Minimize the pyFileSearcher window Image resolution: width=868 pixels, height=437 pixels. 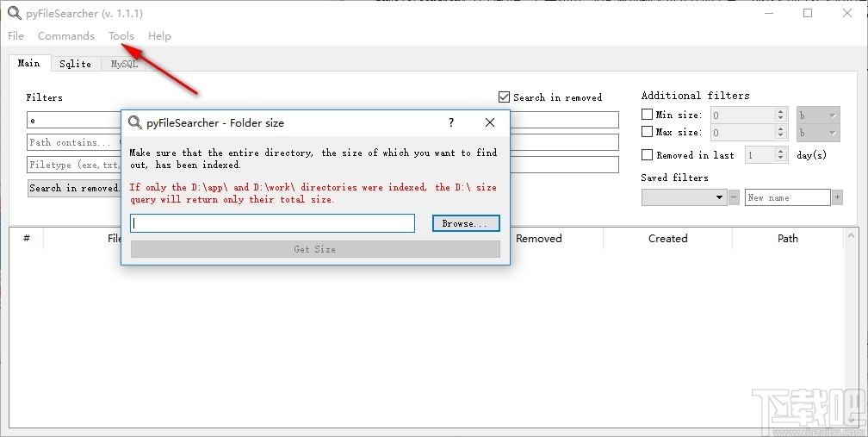(769, 13)
